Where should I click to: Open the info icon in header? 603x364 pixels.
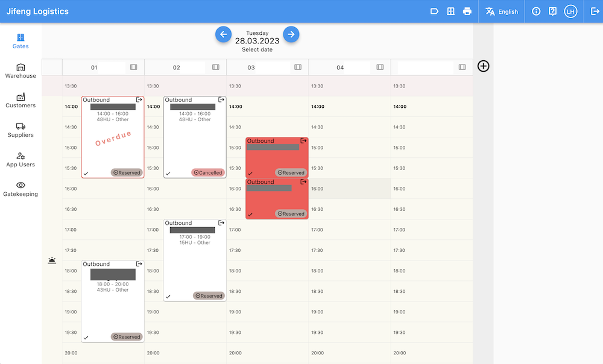pos(536,11)
